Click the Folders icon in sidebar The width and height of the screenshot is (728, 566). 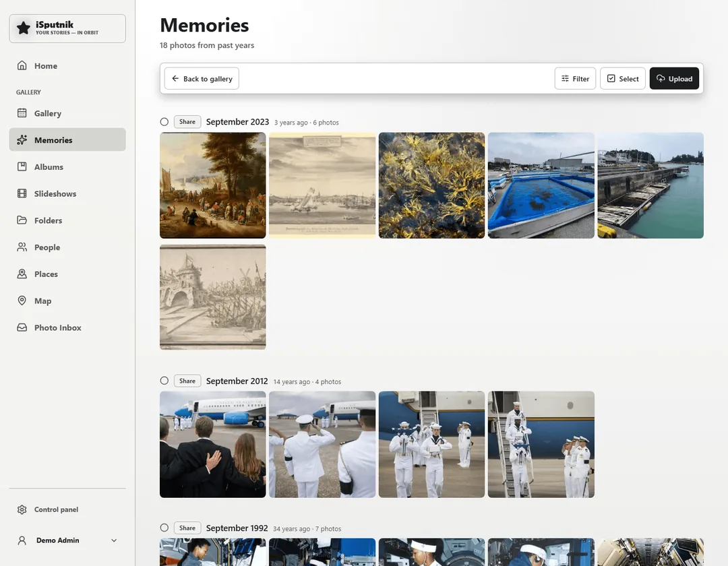[22, 220]
